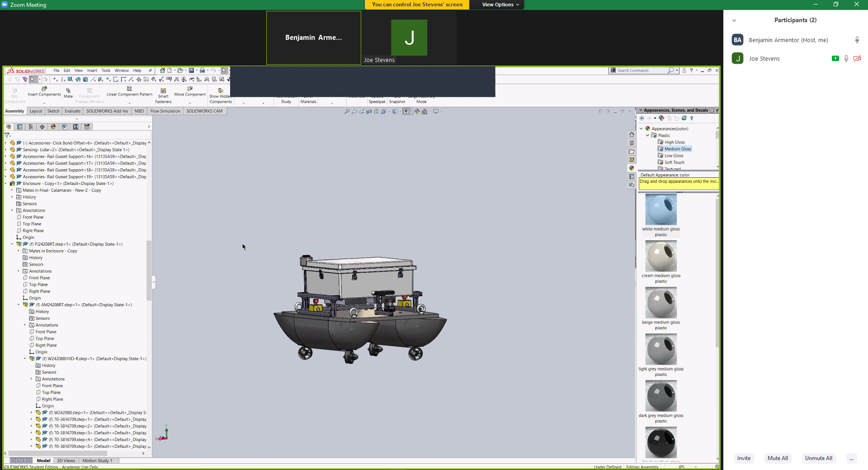
Task: Click the Invite button
Action: 744,458
